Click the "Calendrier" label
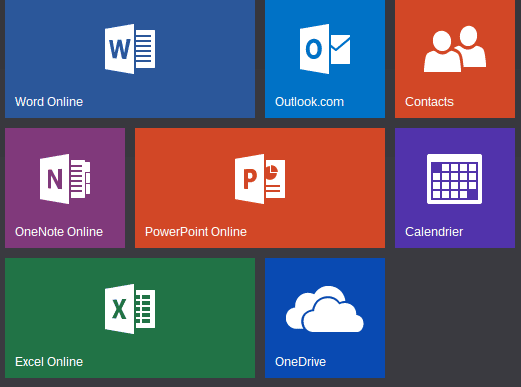The width and height of the screenshot is (521, 387). coord(434,232)
